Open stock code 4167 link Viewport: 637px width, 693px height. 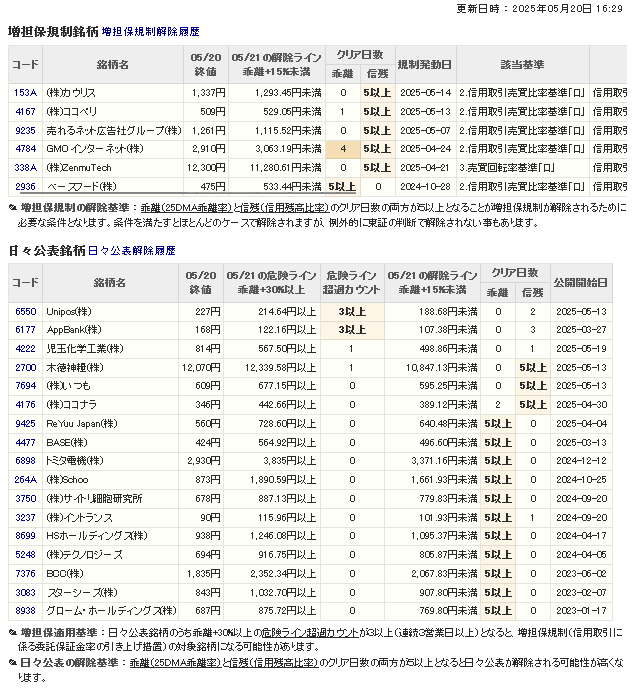tap(25, 112)
